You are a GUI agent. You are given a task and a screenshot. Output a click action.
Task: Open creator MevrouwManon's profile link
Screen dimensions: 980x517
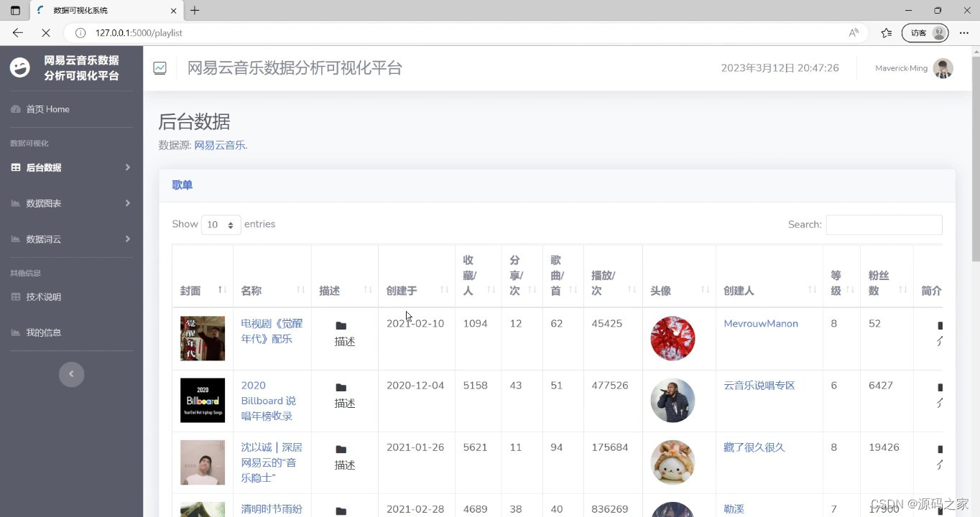point(761,324)
